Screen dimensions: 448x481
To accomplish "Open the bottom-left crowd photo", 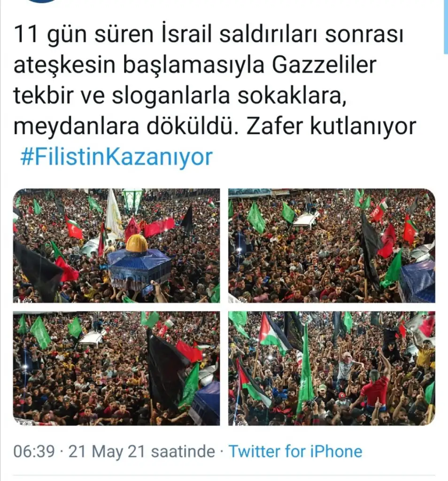I will click(x=116, y=368).
